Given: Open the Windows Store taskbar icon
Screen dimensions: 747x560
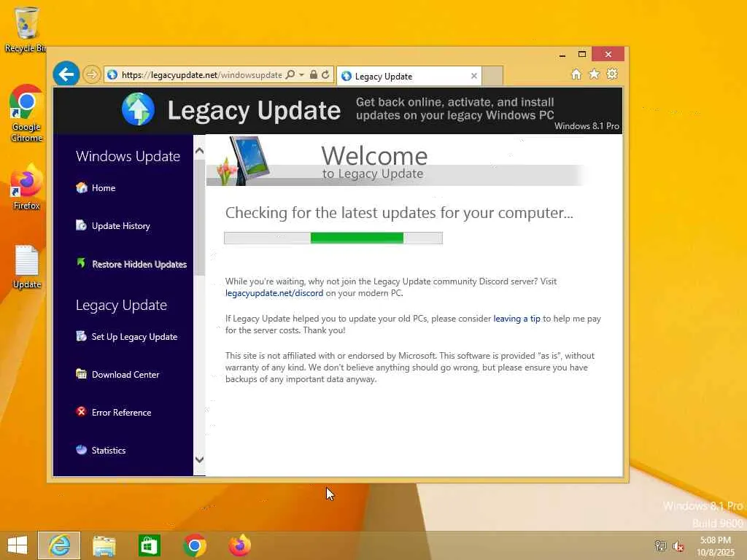Looking at the screenshot, I should (149, 545).
